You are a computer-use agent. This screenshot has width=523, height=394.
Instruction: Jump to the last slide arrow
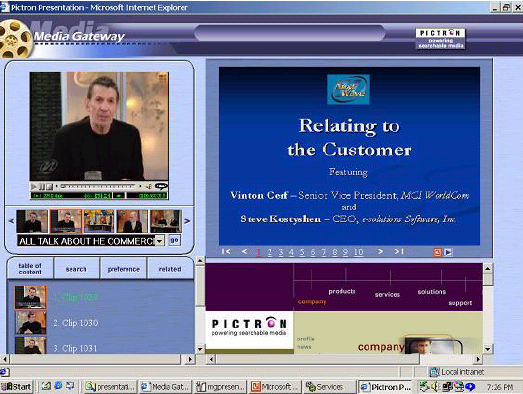[x=399, y=252]
